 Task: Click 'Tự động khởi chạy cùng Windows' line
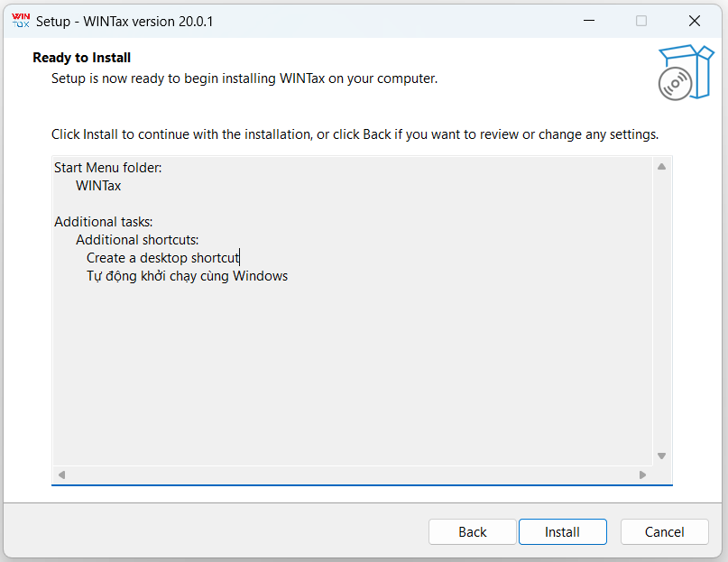(x=187, y=276)
